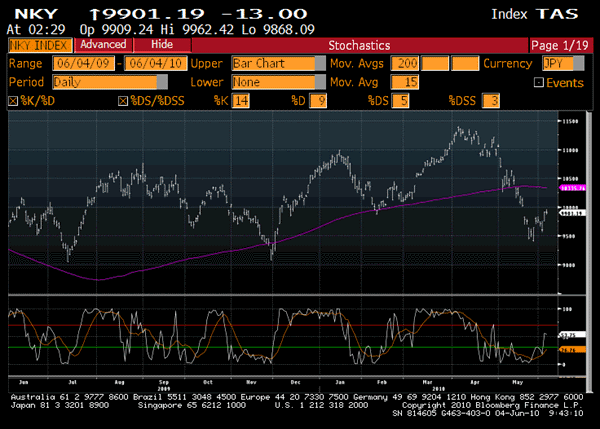Click the second empty Mov. Avgs field
The width and height of the screenshot is (600, 429).
click(435, 64)
